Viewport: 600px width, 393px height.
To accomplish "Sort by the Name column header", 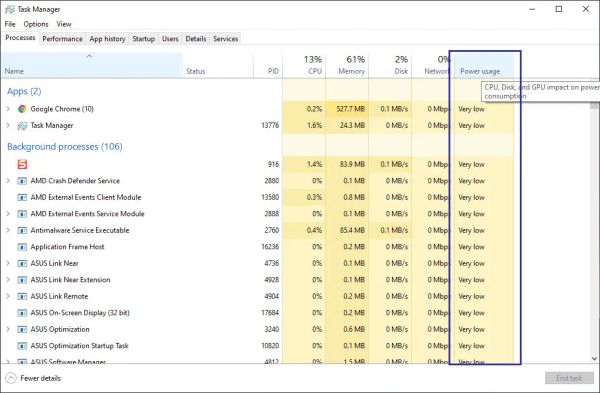I will pyautogui.click(x=92, y=65).
